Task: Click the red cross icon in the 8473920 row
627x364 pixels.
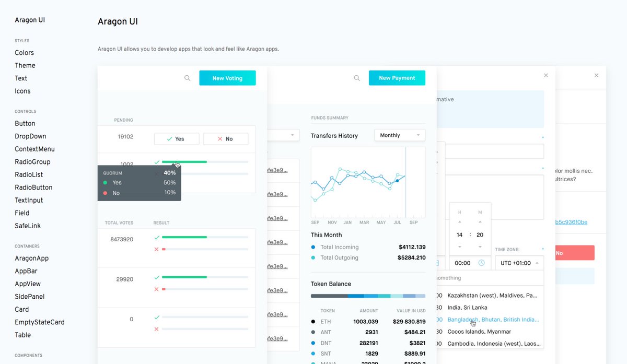Action: coord(157,250)
